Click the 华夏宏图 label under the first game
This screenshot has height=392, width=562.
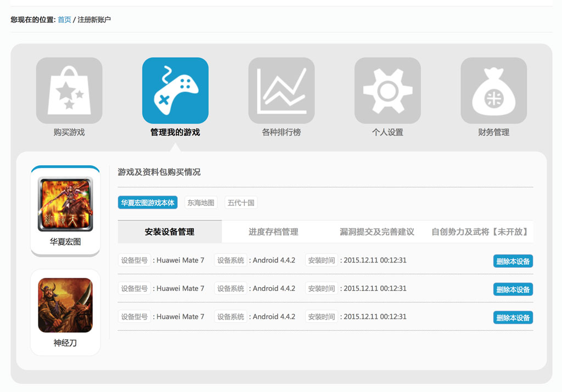tap(65, 242)
